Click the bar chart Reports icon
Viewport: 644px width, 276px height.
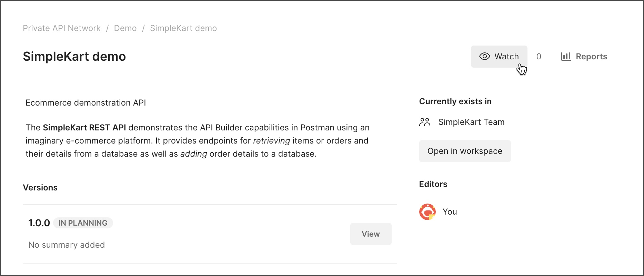pyautogui.click(x=566, y=56)
